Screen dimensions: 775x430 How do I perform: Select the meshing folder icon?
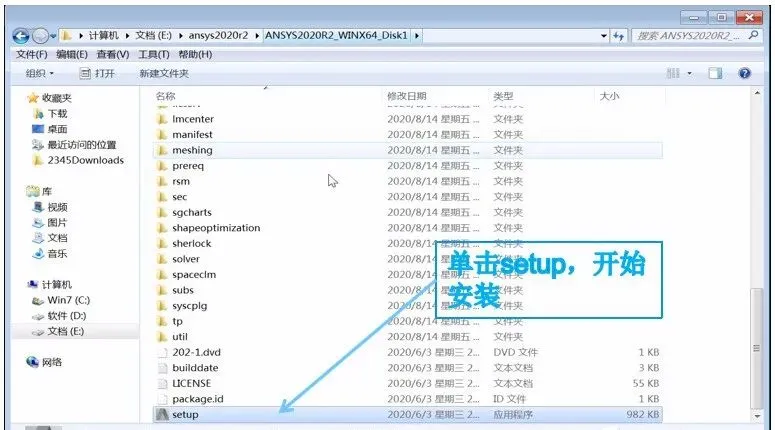[162, 150]
